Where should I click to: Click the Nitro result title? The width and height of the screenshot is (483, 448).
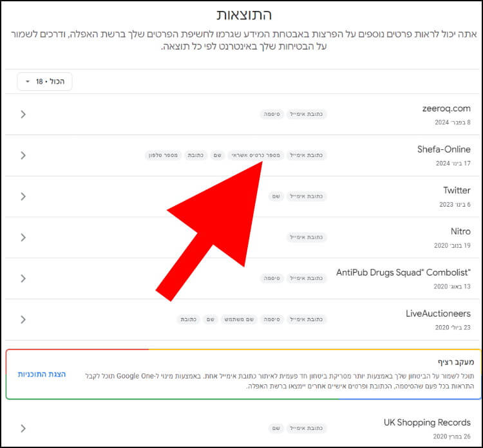(460, 231)
